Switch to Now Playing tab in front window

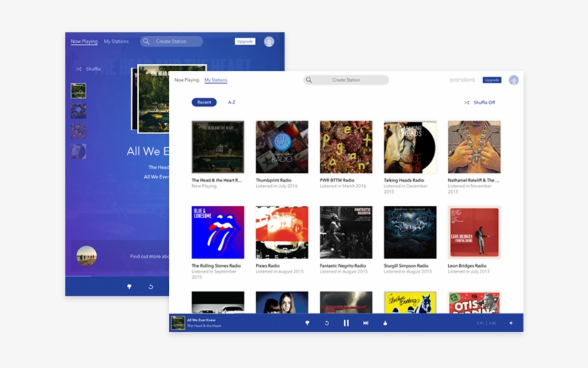click(186, 80)
